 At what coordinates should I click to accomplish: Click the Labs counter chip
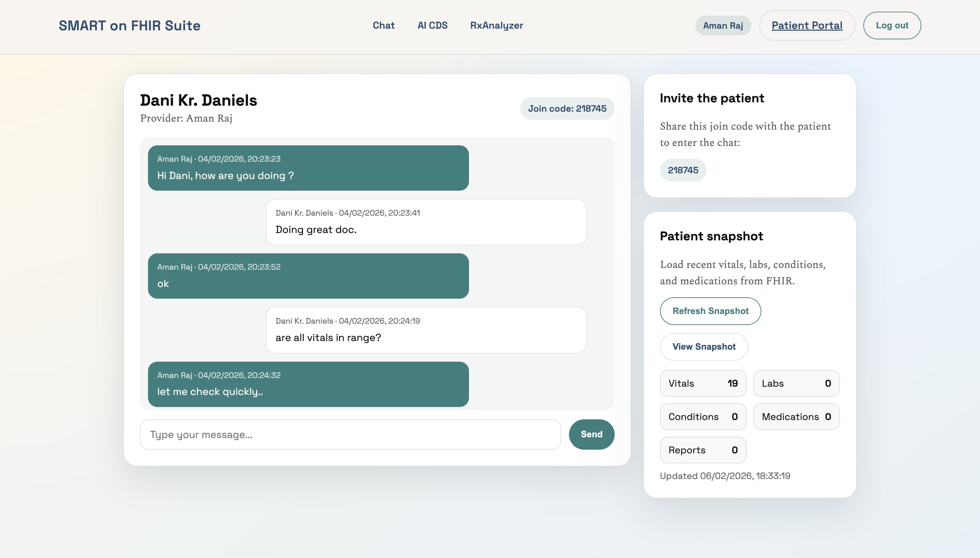tap(796, 383)
